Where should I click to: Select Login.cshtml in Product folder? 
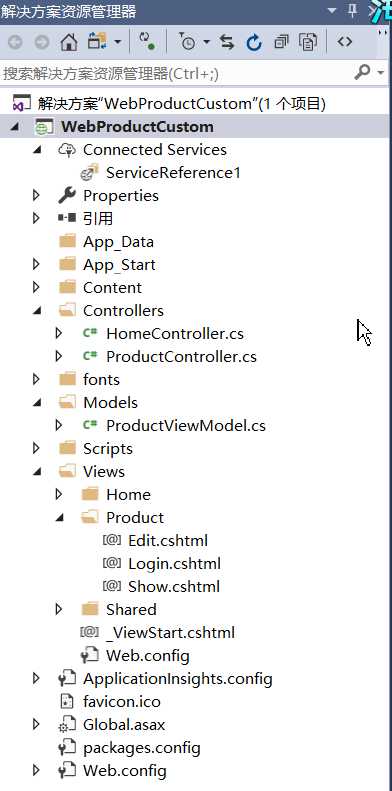pos(174,563)
